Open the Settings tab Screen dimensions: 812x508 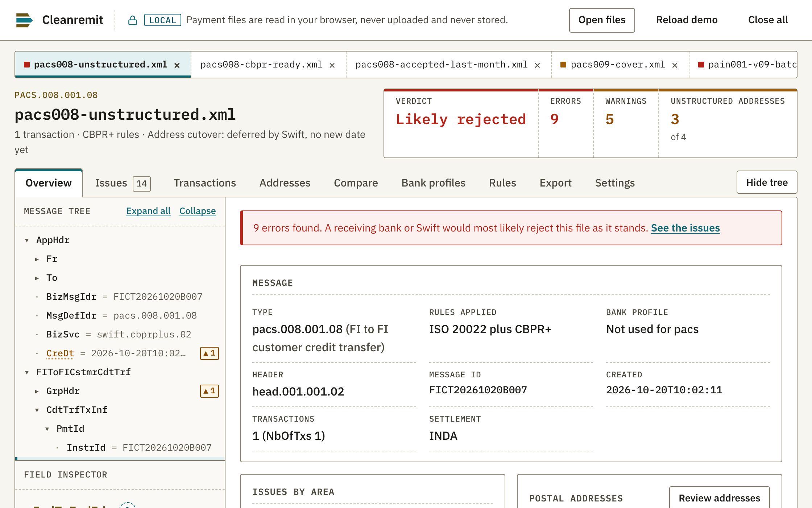pyautogui.click(x=615, y=183)
